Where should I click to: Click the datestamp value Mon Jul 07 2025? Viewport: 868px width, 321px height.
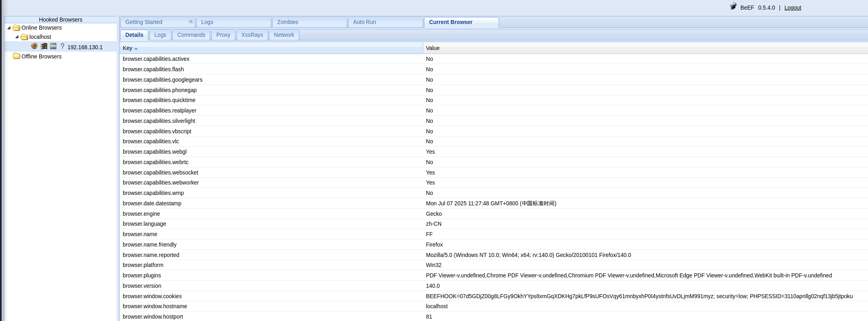point(491,203)
